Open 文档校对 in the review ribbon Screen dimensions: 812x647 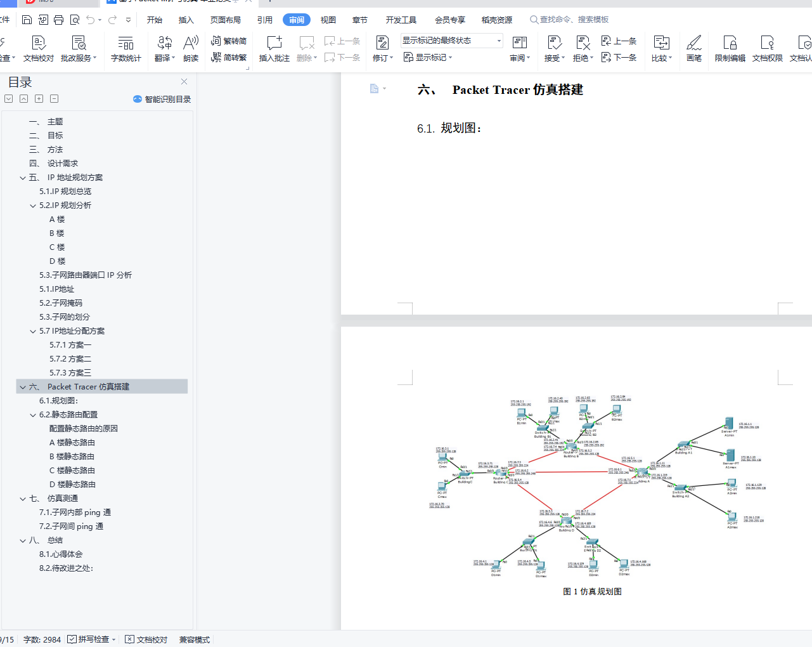(39, 49)
